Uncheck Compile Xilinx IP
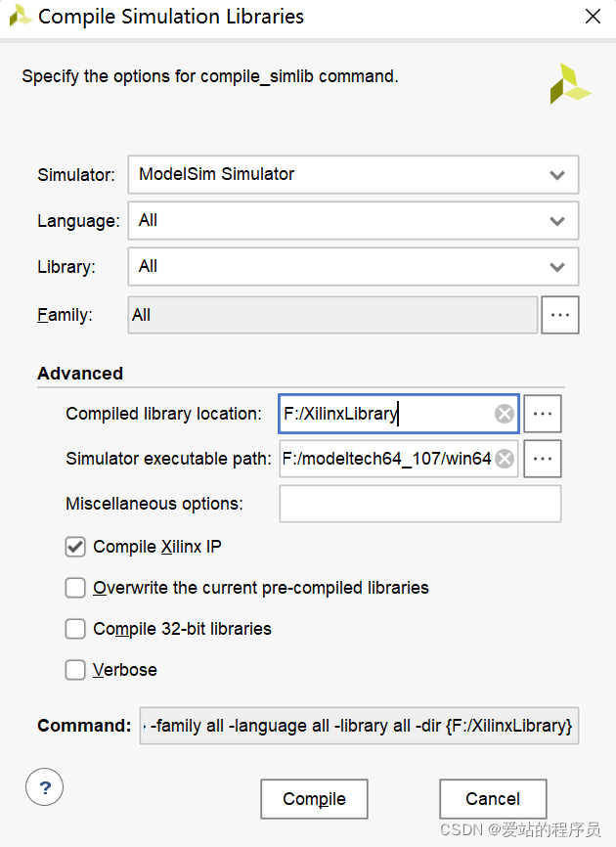 click(75, 547)
